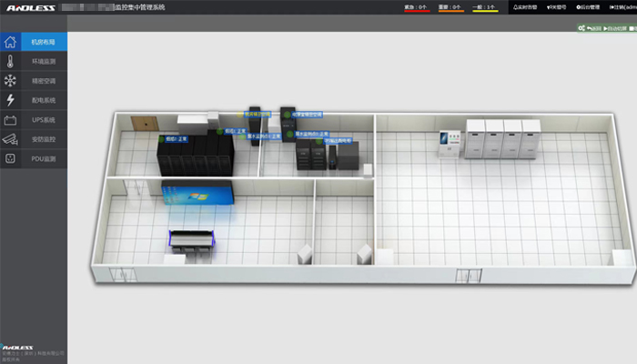Open 后台管理 from top bar
Viewport: 637px width, 364px height.
pyautogui.click(x=589, y=6)
